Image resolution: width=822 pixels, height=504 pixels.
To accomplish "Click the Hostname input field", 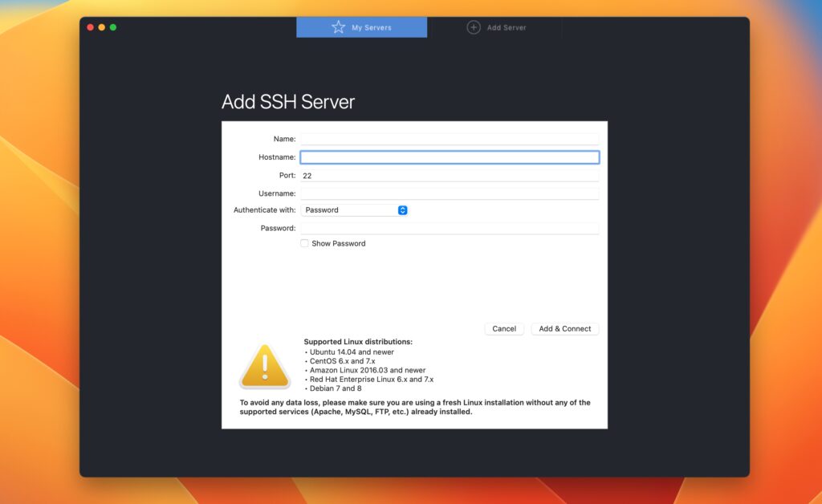I will [x=450, y=156].
